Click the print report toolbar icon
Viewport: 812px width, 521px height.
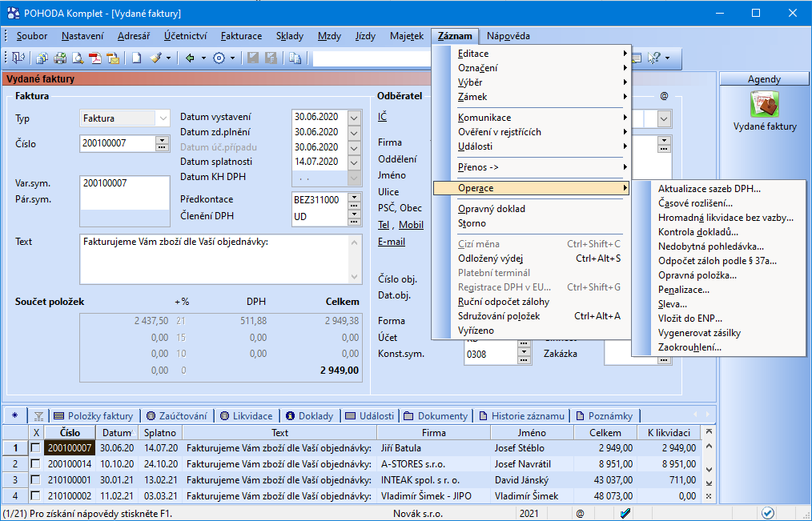pyautogui.click(x=60, y=58)
